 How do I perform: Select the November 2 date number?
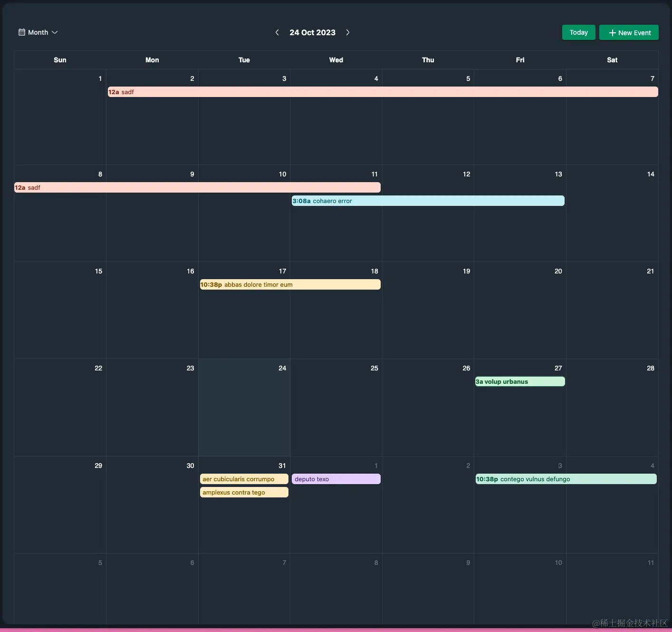pos(468,466)
